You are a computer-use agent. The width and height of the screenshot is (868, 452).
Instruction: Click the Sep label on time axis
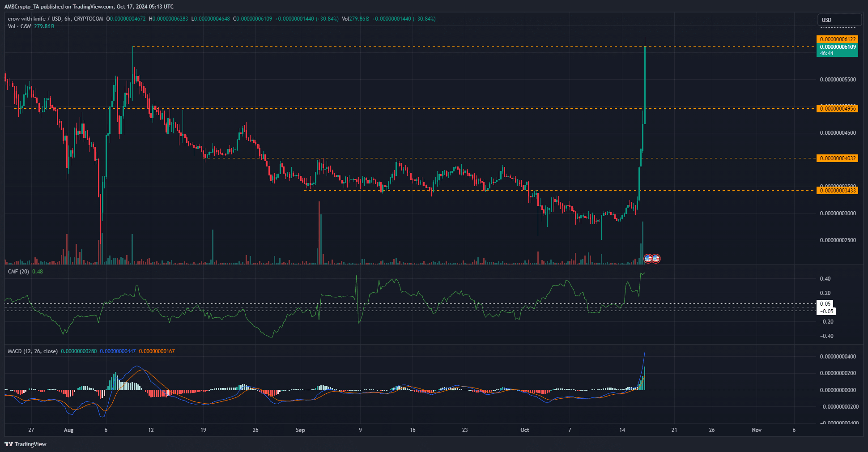(300, 430)
